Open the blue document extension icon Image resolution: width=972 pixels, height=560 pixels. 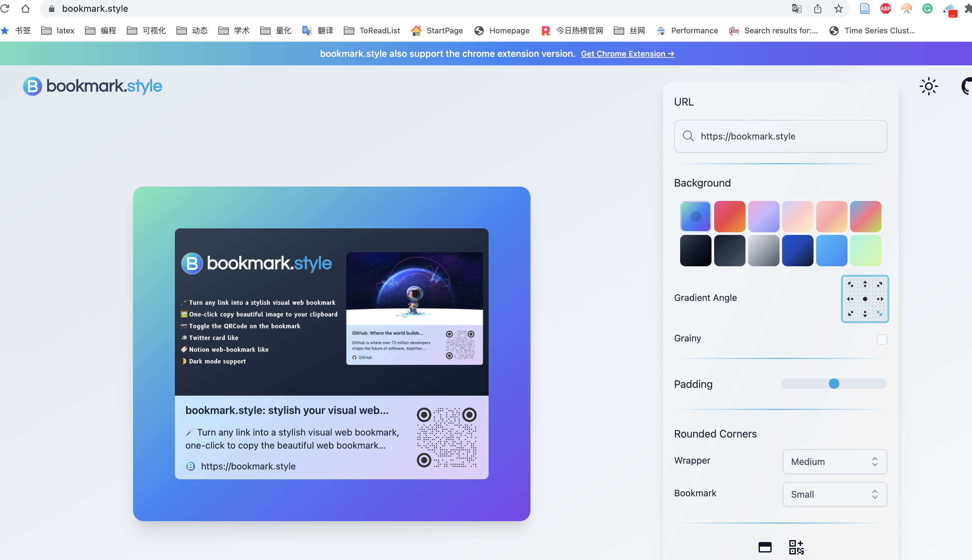point(864,8)
